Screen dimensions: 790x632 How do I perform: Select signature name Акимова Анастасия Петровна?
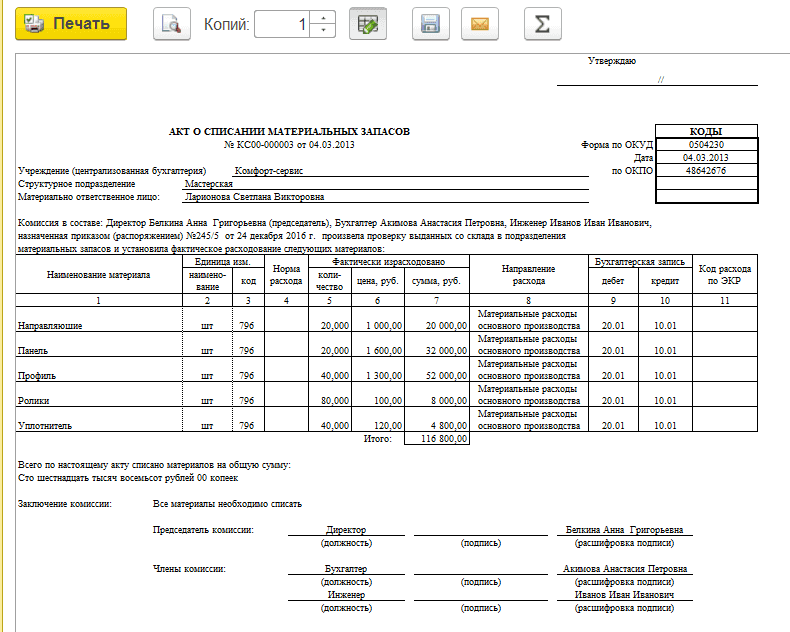coord(625,568)
